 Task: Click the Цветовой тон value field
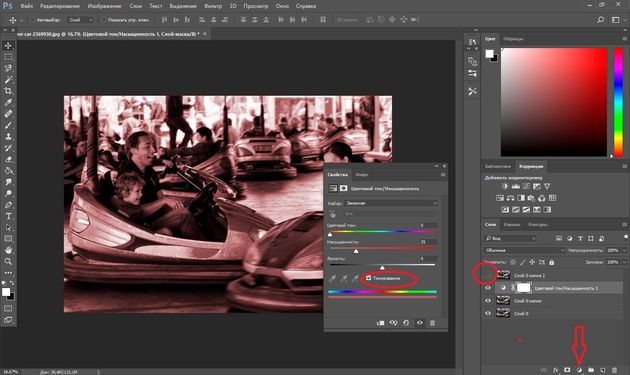(x=428, y=225)
